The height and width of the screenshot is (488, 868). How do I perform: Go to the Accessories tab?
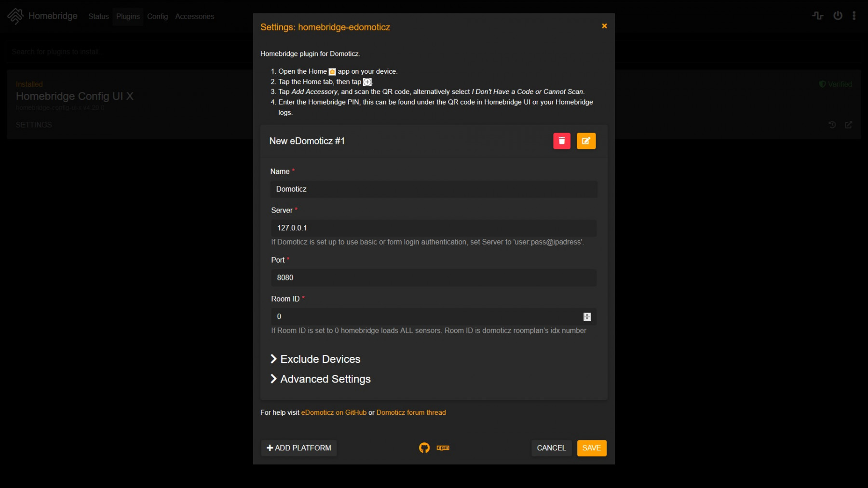click(194, 16)
